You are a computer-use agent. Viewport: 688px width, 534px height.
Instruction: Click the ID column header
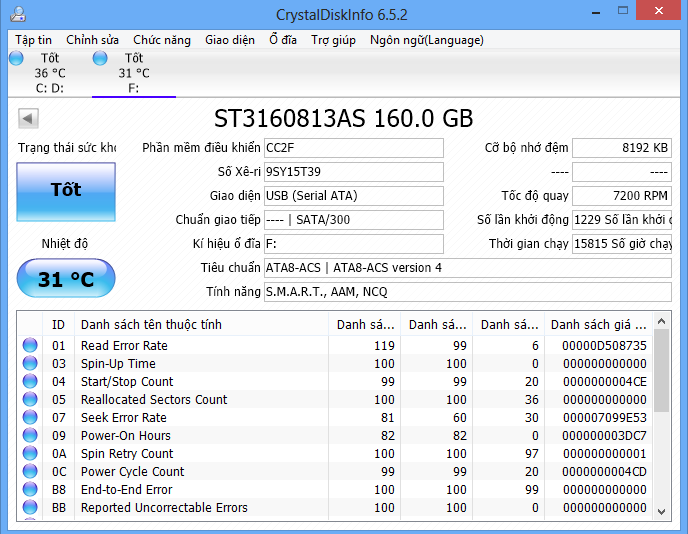pyautogui.click(x=59, y=325)
